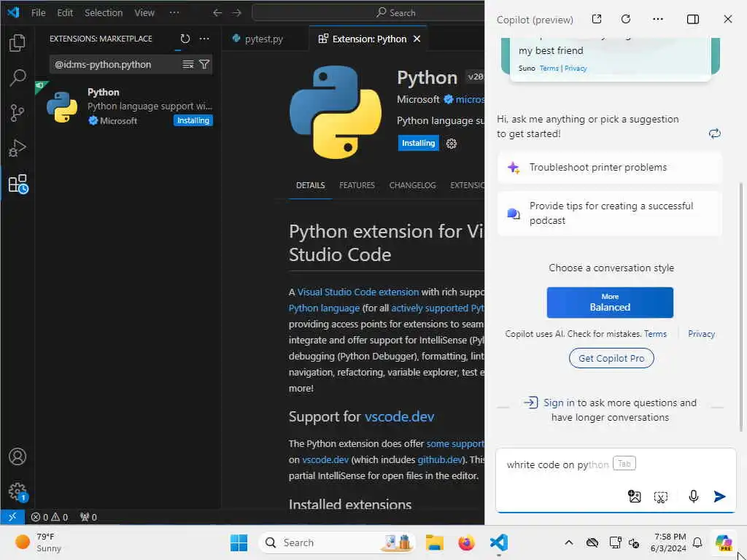Open Copilot Terms link

point(655,334)
